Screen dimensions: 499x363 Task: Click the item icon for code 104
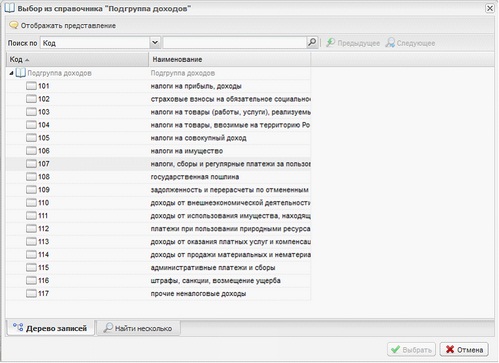(x=31, y=125)
